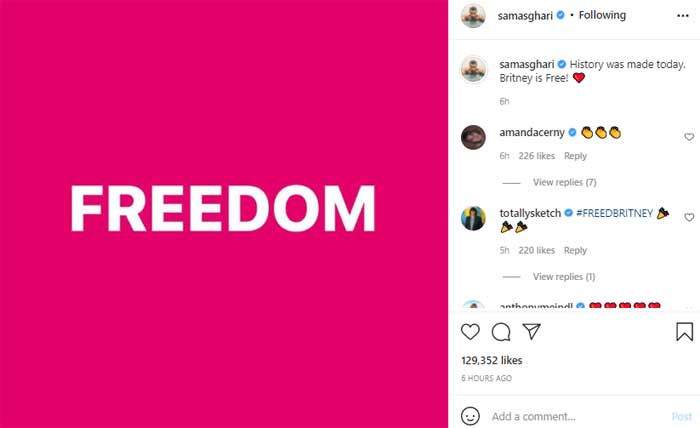Visit amandacerny's profile via avatar
Image resolution: width=700 pixels, height=428 pixels.
[473, 137]
